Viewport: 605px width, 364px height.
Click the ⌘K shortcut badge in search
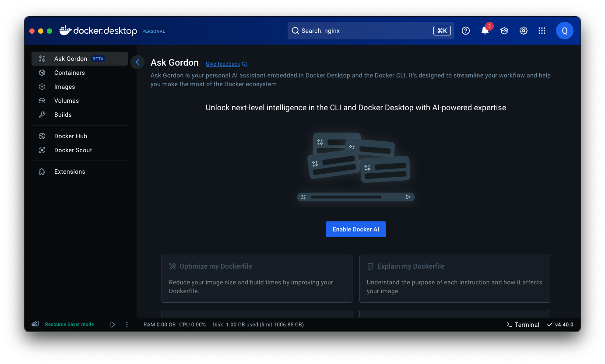tap(442, 31)
